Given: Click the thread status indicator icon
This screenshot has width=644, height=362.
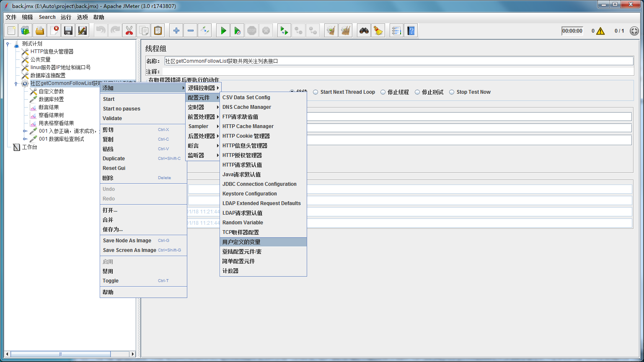Looking at the screenshot, I should coord(634,31).
